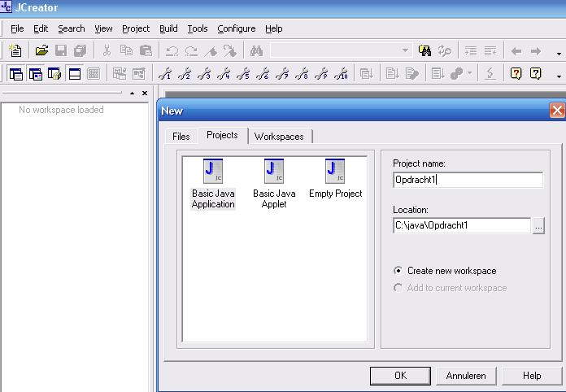Collapse workspace panel with up arrow
Screen dimensions: 566x392
(x=132, y=94)
